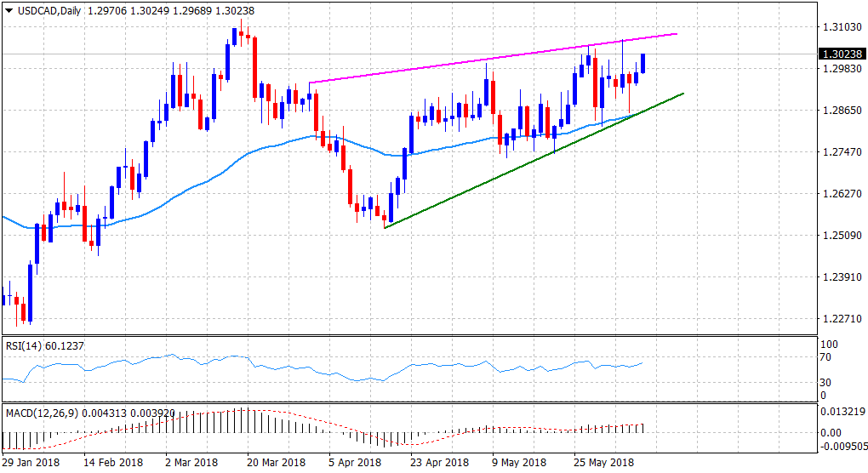
Task: Click the 29 Jan 2018 date label
Action: [31, 463]
